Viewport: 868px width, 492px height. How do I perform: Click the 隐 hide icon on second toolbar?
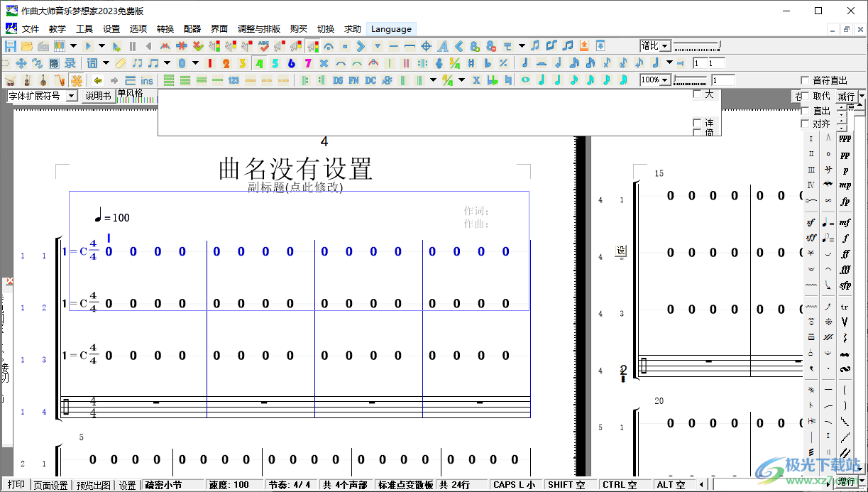(54, 62)
